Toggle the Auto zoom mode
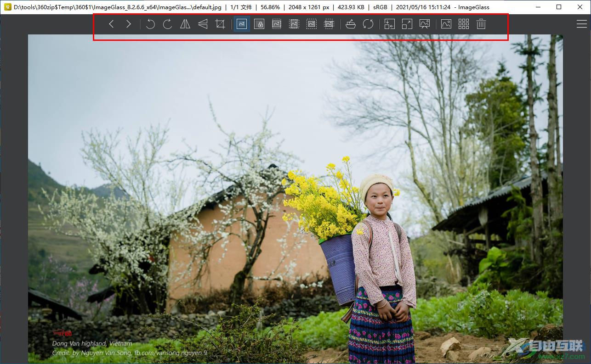 tap(242, 24)
